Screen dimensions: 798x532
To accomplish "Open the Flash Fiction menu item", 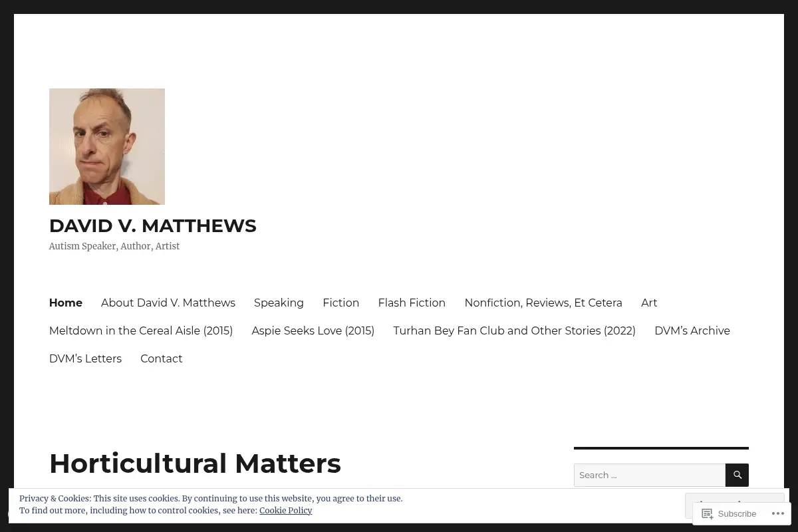I will [412, 303].
